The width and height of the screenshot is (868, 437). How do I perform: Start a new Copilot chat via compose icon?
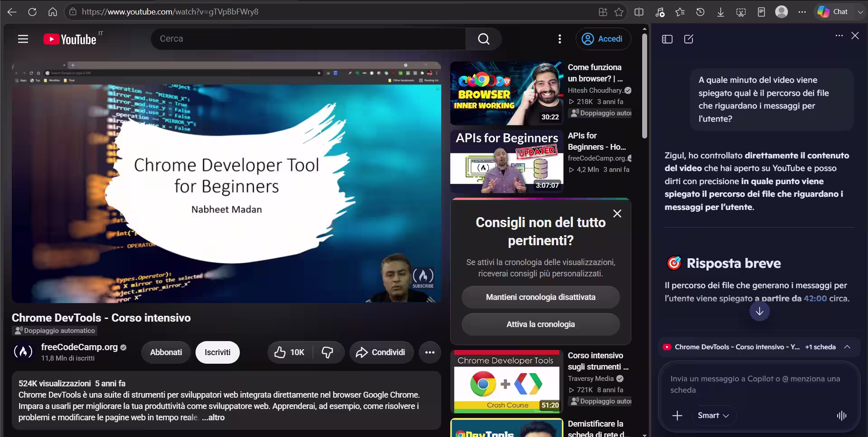(689, 39)
